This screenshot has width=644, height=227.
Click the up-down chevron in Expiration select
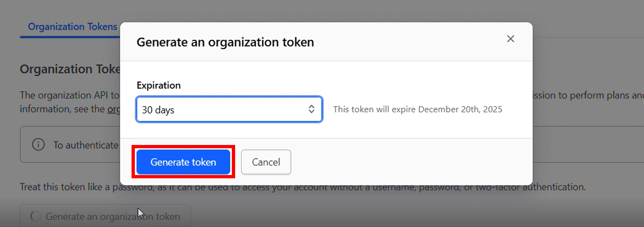click(311, 109)
